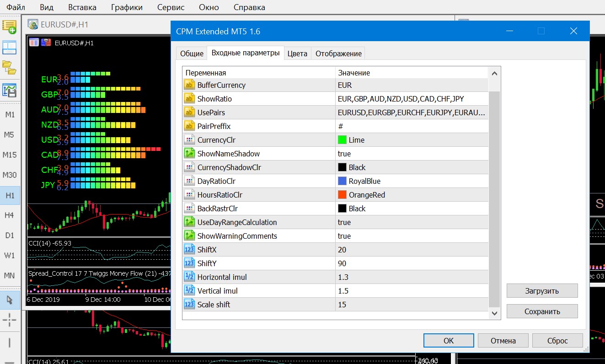Select the cursor arrow tool
This screenshot has width=605, height=364.
[9, 300]
